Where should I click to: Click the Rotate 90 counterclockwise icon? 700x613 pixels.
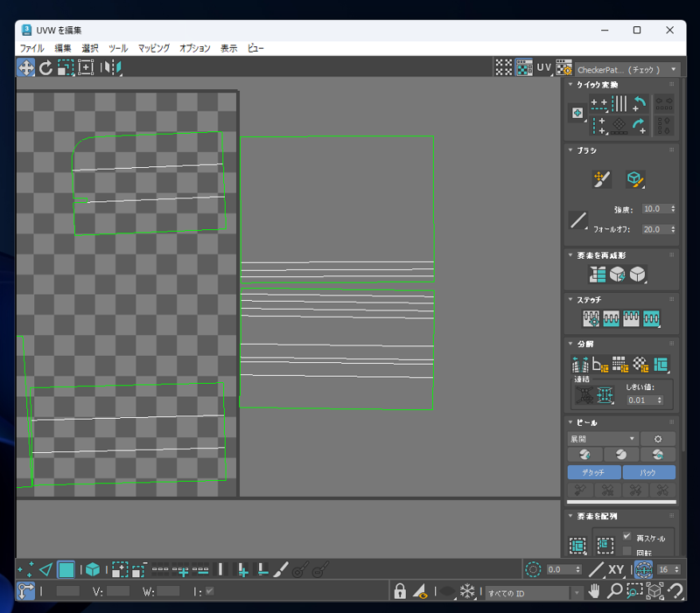(x=640, y=103)
